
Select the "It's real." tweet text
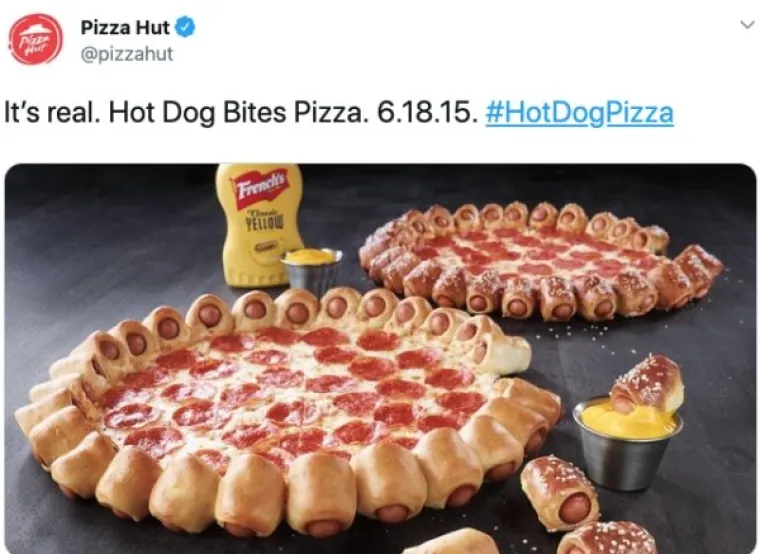52,112
